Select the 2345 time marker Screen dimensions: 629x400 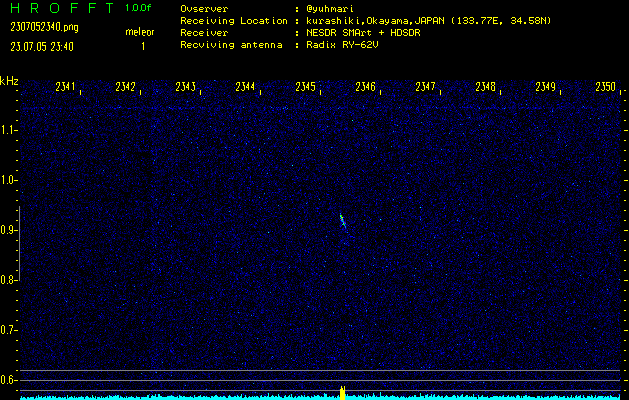[x=306, y=88]
